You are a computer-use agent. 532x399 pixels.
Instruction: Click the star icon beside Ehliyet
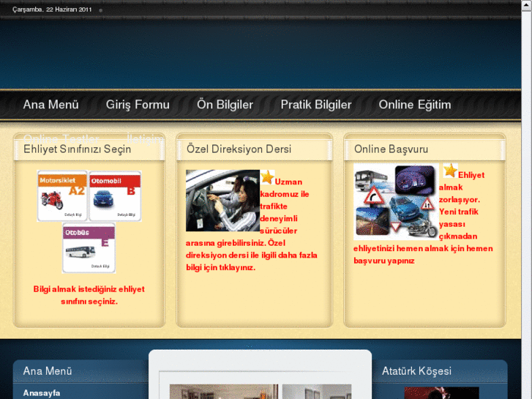450,170
